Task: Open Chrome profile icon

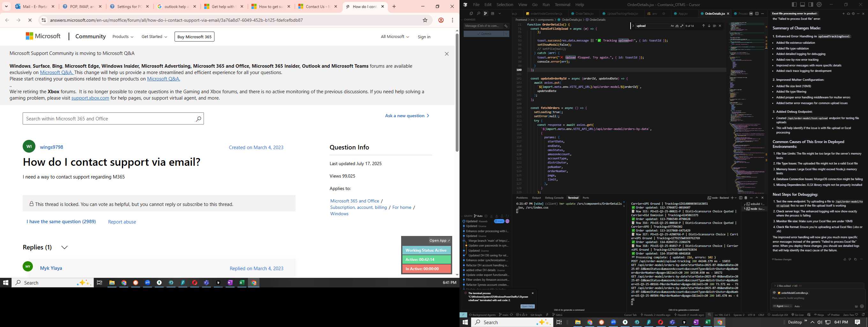Action: click(441, 20)
